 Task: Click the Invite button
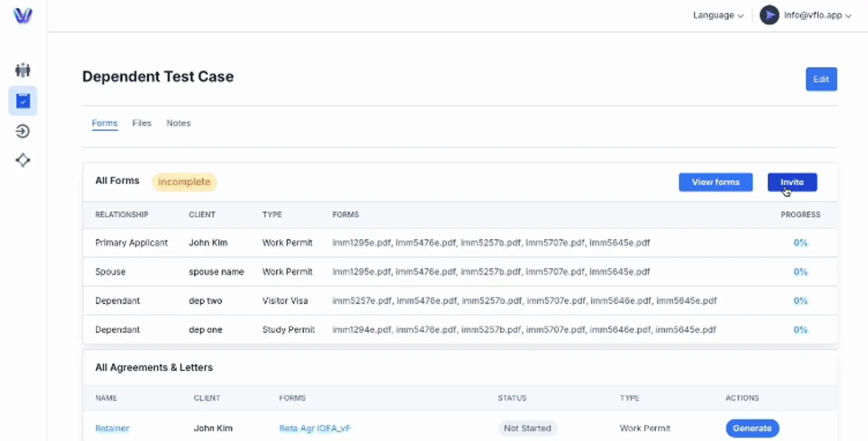pos(792,182)
